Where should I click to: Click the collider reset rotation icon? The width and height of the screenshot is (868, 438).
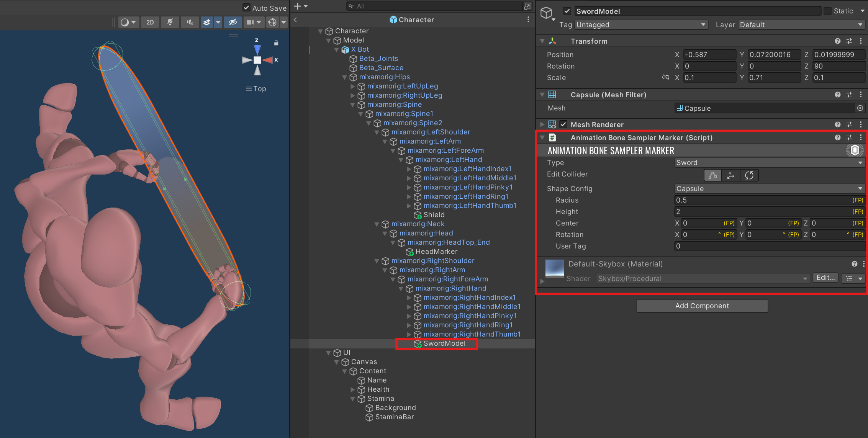click(x=749, y=175)
